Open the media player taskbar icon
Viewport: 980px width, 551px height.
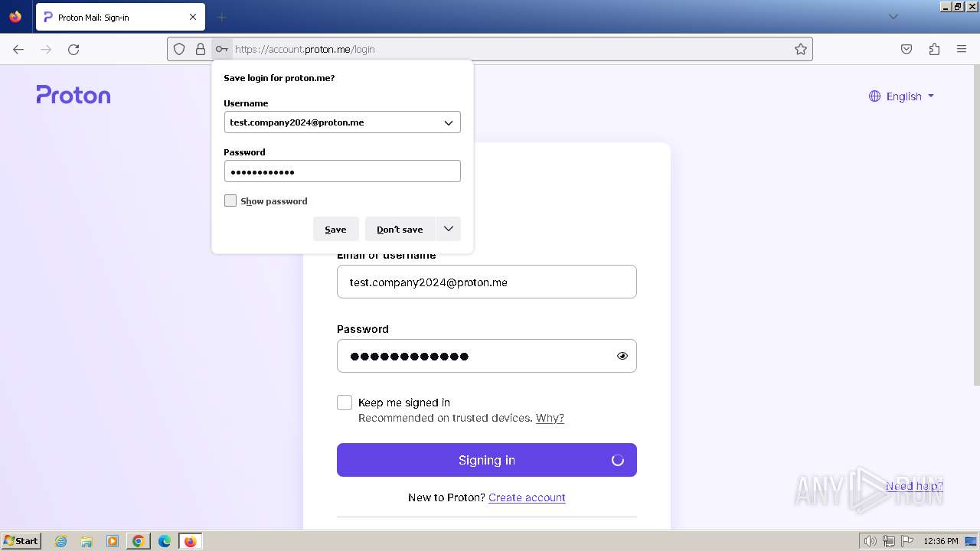[113, 541]
